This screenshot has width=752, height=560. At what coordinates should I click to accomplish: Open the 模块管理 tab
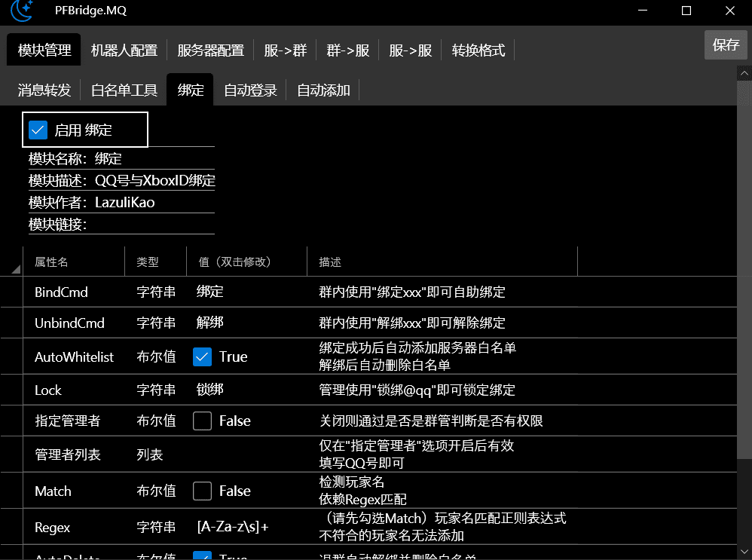pos(44,50)
